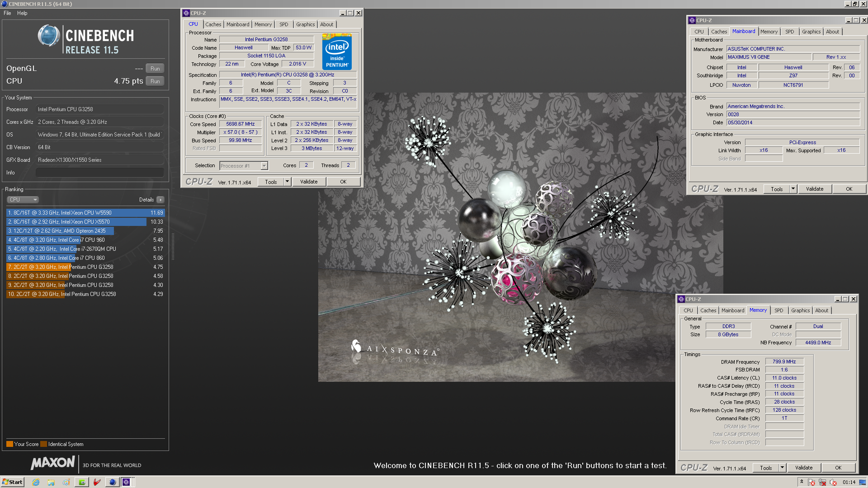
Task: Open the Ranking Details arrow button
Action: [x=160, y=200]
